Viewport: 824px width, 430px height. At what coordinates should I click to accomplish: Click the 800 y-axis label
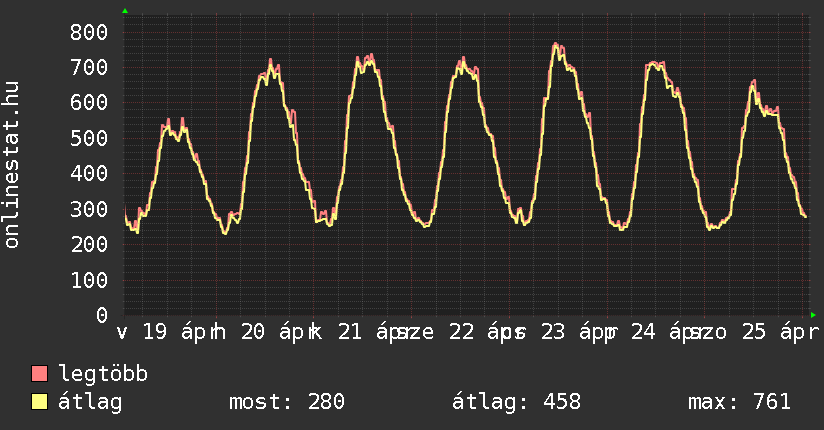(89, 32)
